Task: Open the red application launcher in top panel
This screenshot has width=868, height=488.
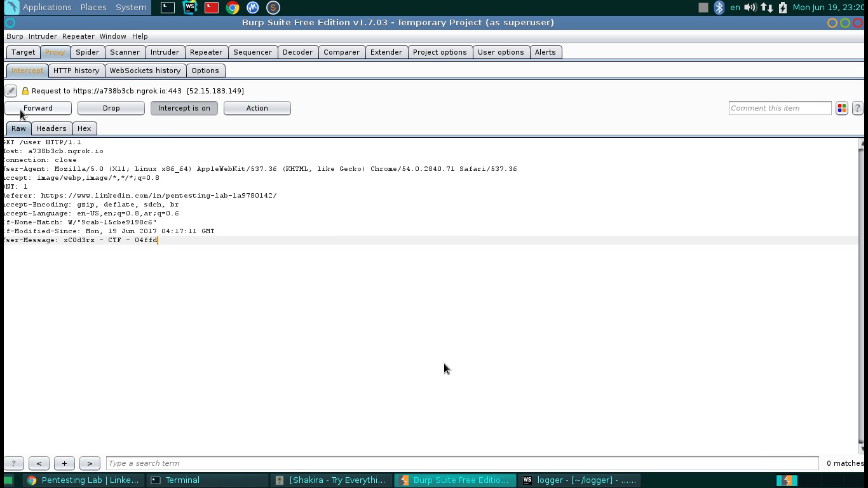Action: pos(211,8)
